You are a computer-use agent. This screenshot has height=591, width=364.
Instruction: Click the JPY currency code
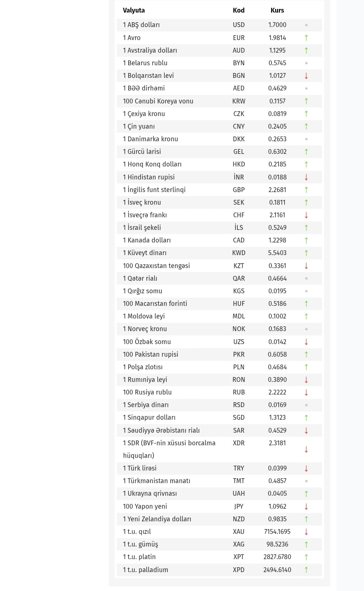pos(238,506)
